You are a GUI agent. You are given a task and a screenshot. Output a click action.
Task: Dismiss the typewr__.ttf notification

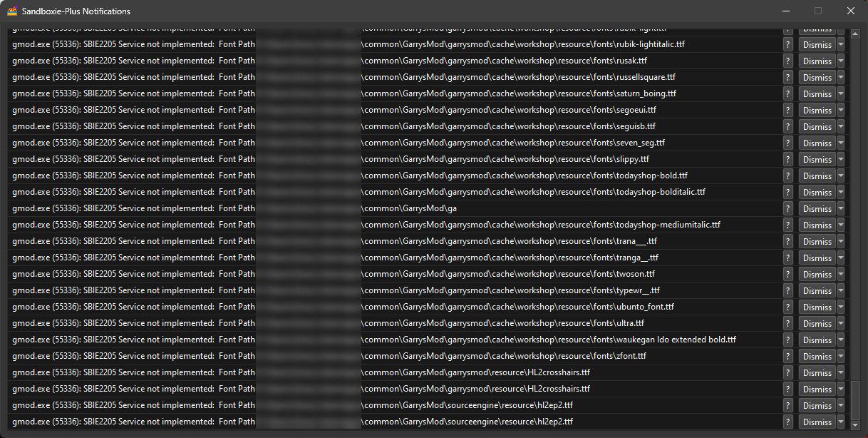coord(817,290)
